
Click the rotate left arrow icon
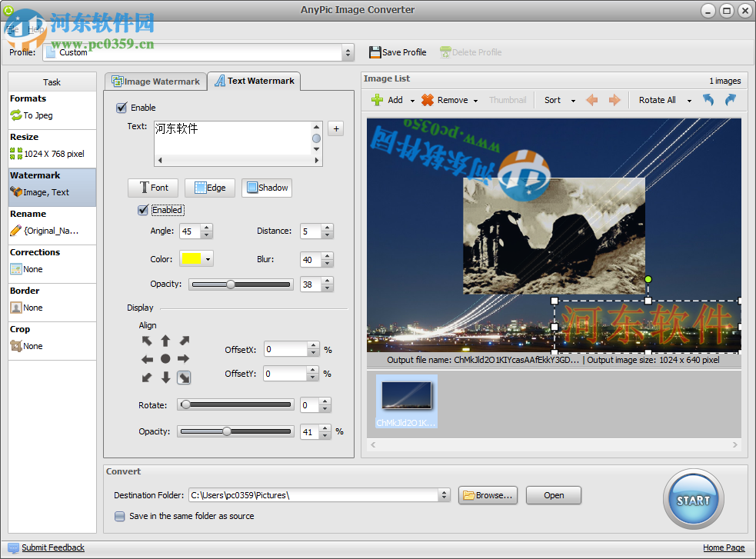(708, 100)
